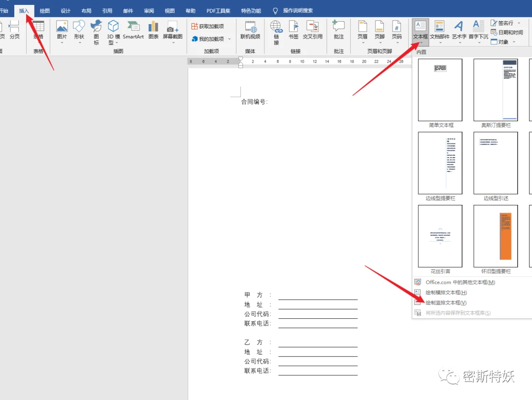Image resolution: width=532 pixels, height=400 pixels.
Task: Open the Object dropdown arrow
Action: click(514, 42)
